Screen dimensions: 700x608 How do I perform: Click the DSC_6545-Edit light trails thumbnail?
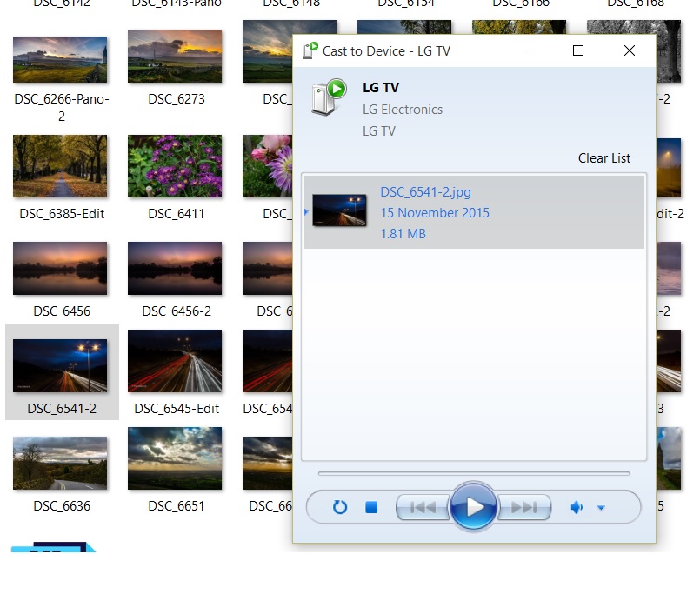[175, 361]
